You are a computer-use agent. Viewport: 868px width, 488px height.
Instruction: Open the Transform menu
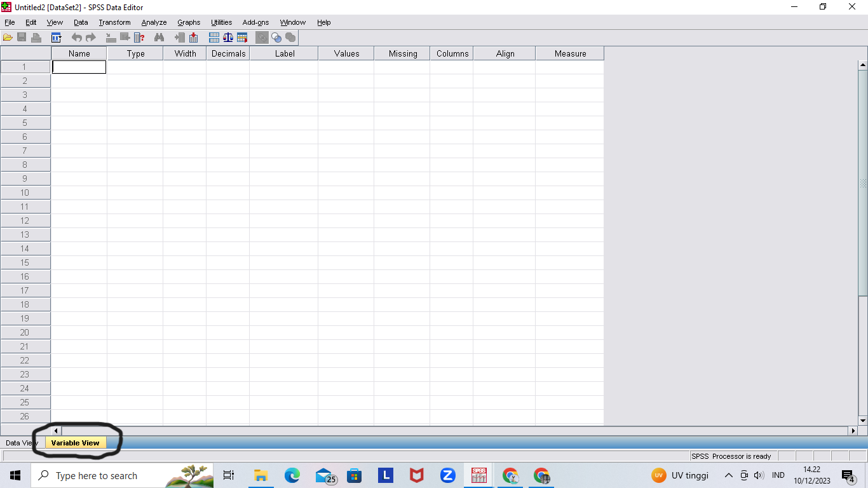pyautogui.click(x=114, y=22)
